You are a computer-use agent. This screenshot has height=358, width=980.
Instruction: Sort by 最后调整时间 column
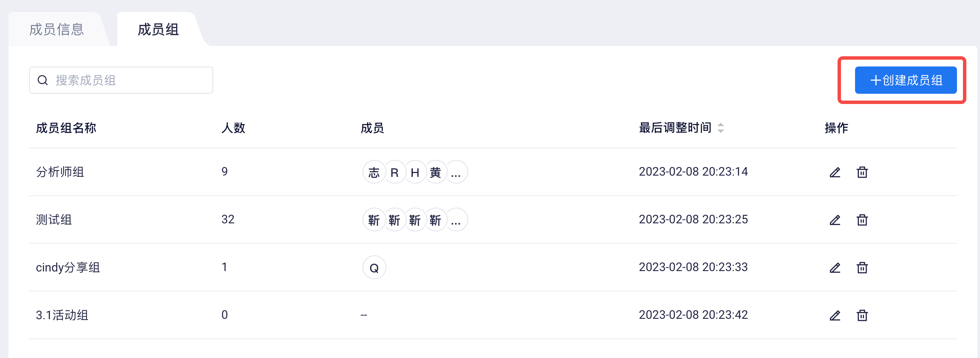click(x=721, y=128)
